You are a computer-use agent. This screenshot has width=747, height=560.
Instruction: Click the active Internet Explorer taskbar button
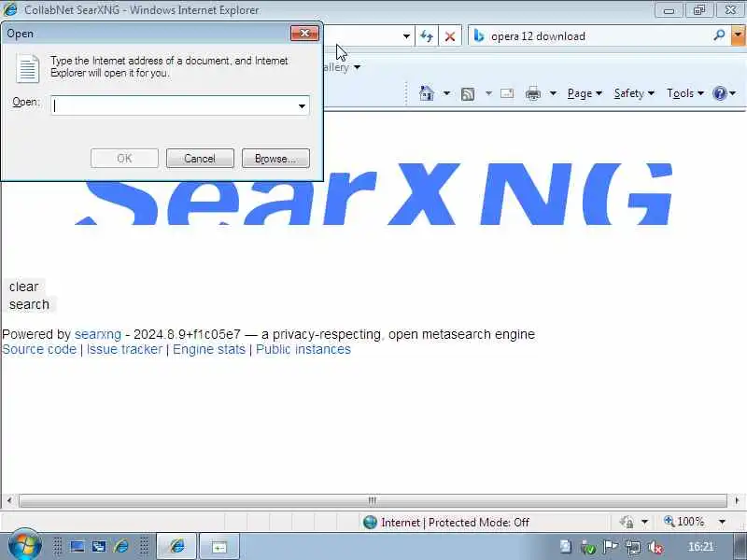tap(176, 546)
